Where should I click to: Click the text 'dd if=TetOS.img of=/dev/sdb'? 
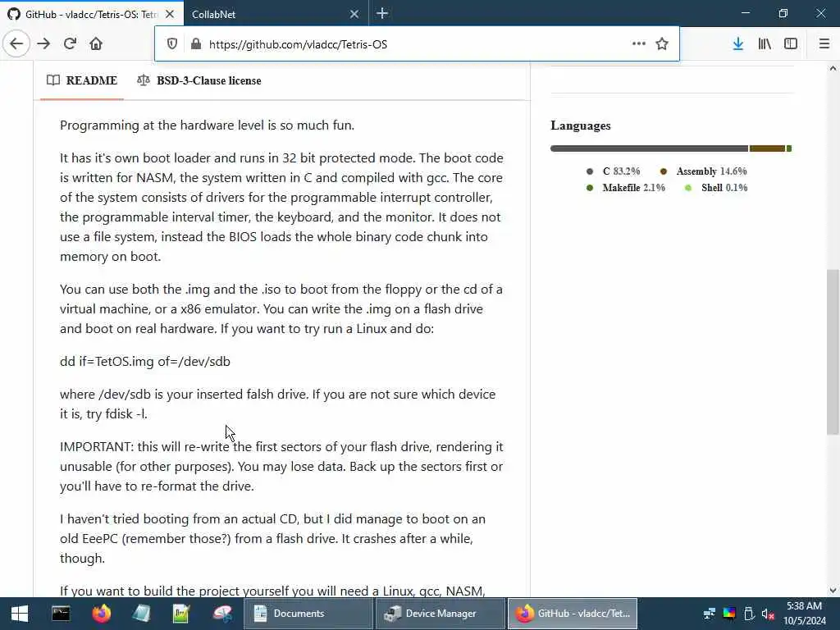pos(145,362)
